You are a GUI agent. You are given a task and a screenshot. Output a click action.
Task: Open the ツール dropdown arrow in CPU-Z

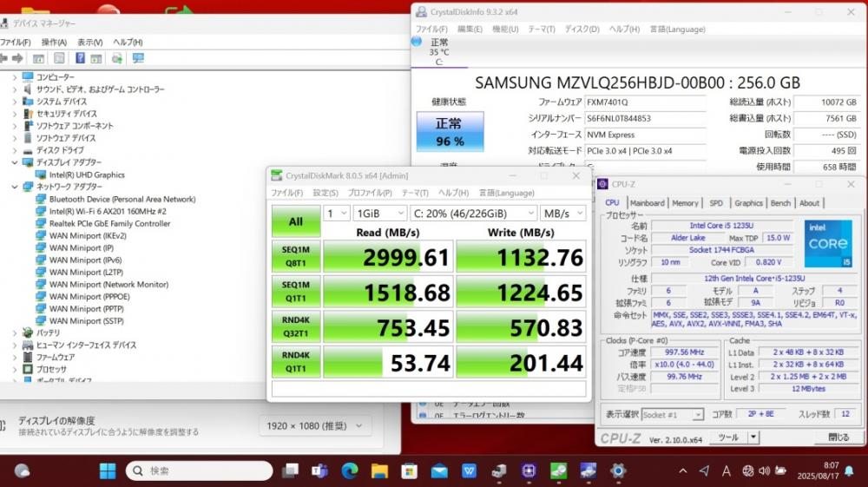(x=753, y=438)
